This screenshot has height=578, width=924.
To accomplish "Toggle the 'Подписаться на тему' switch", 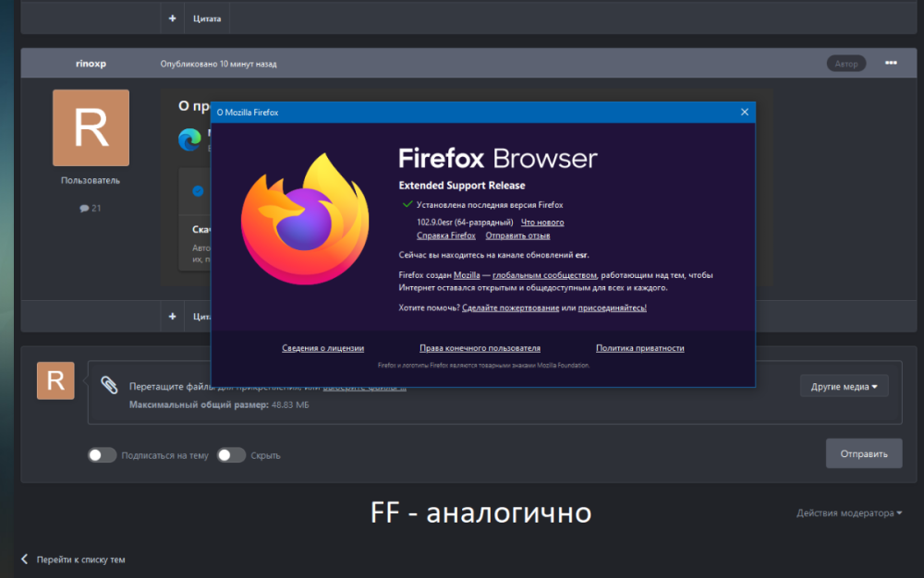I will click(x=102, y=455).
